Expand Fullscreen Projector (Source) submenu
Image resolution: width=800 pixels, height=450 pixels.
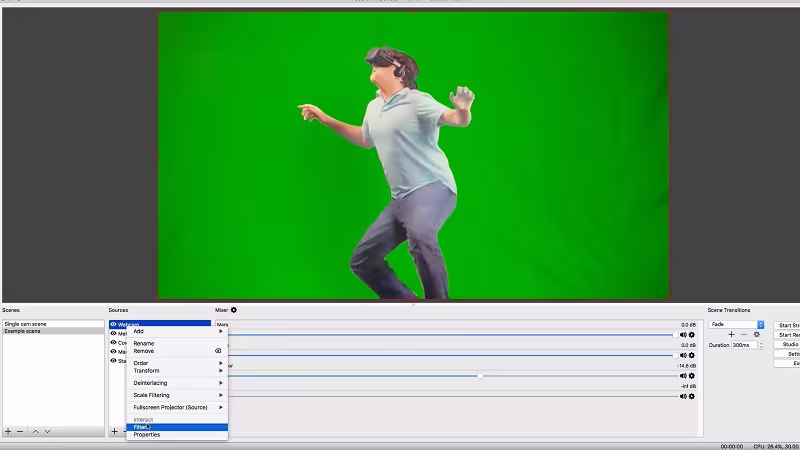(x=177, y=407)
